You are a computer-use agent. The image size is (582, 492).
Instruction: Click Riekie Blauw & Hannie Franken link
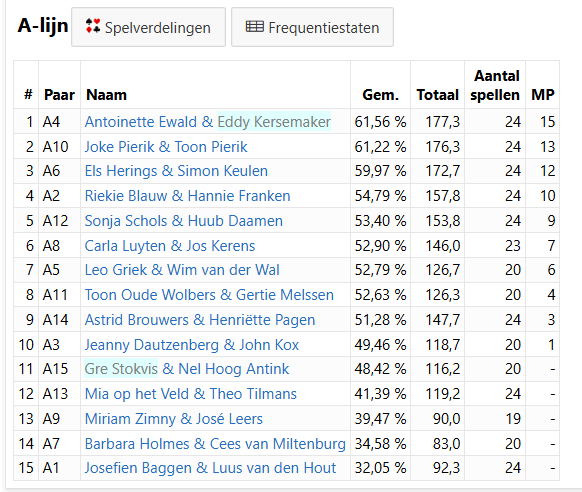point(187,196)
